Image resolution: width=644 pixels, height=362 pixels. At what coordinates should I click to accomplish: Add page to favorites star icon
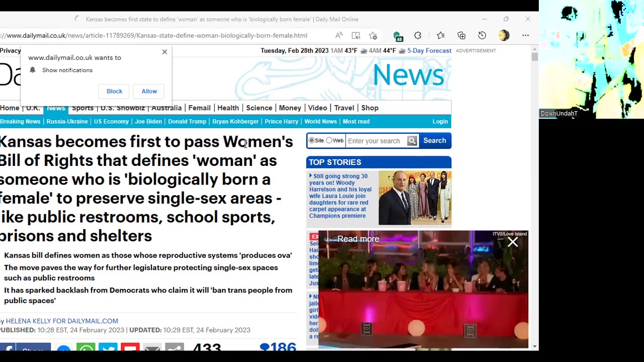373,35
